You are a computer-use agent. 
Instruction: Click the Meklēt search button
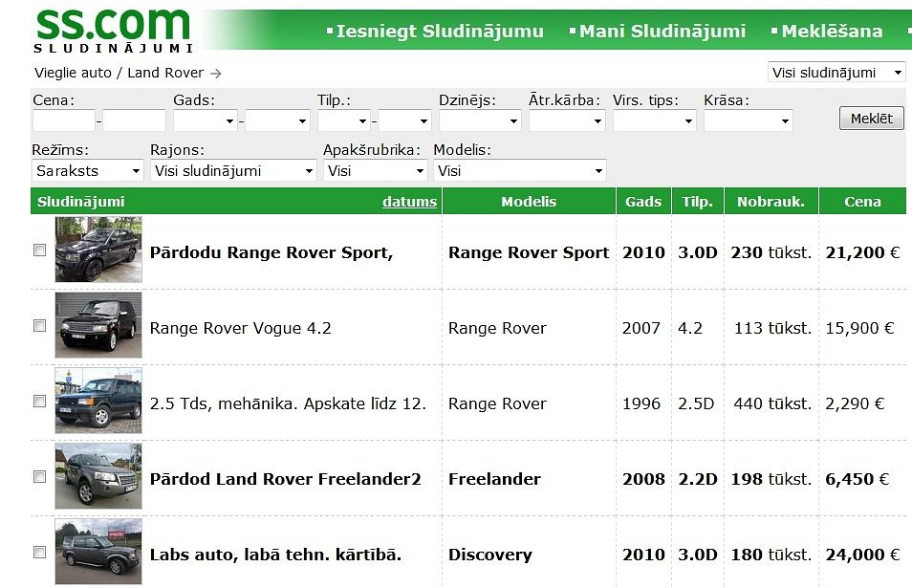click(871, 118)
